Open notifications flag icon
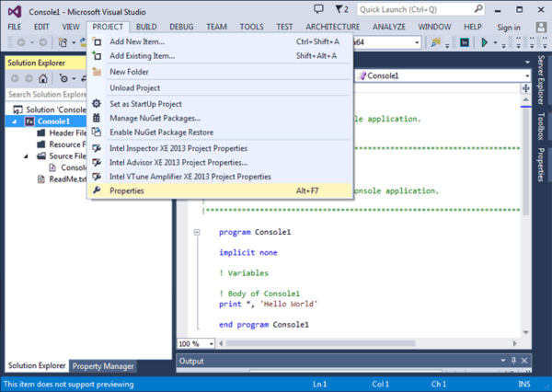 [x=339, y=9]
